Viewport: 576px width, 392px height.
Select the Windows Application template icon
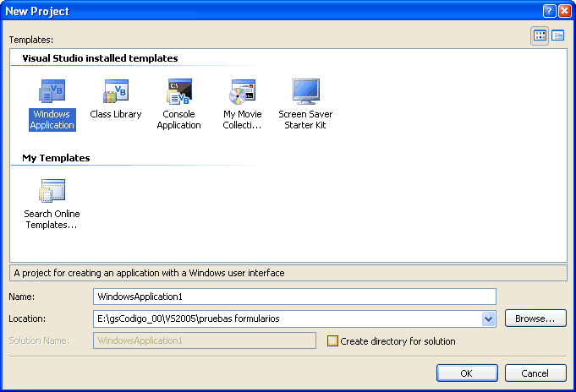point(52,91)
